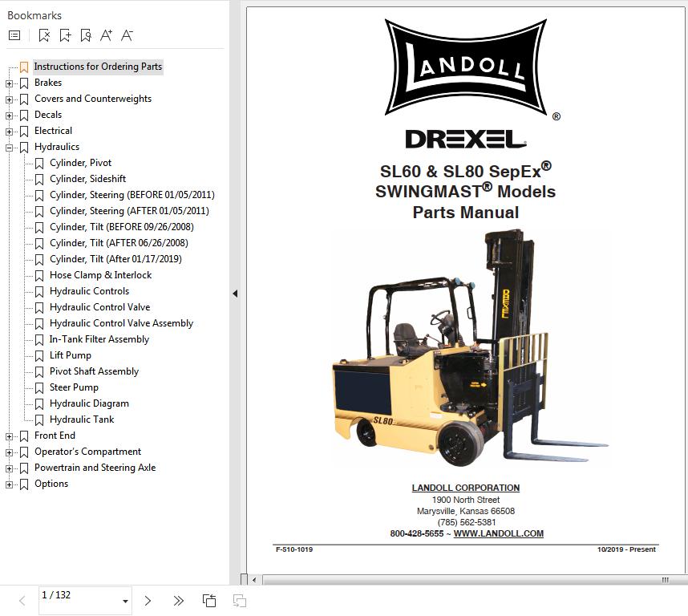Click the rotate pages icon
This screenshot has height=616, width=688.
(208, 601)
